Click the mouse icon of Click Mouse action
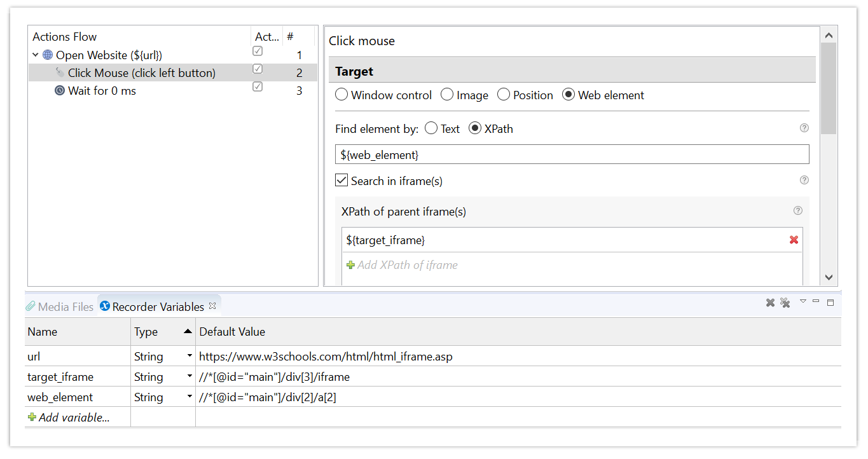The width and height of the screenshot is (868, 459). [60, 72]
